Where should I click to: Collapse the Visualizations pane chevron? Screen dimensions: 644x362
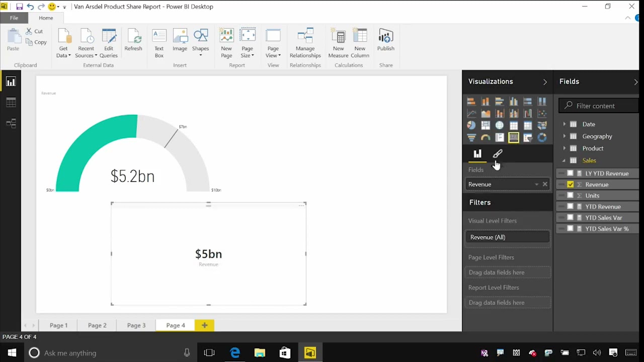545,82
